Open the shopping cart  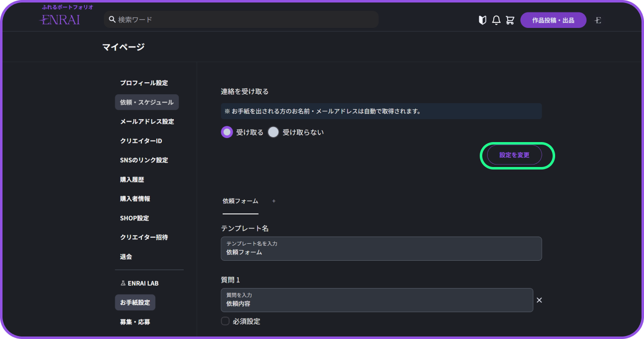[510, 20]
